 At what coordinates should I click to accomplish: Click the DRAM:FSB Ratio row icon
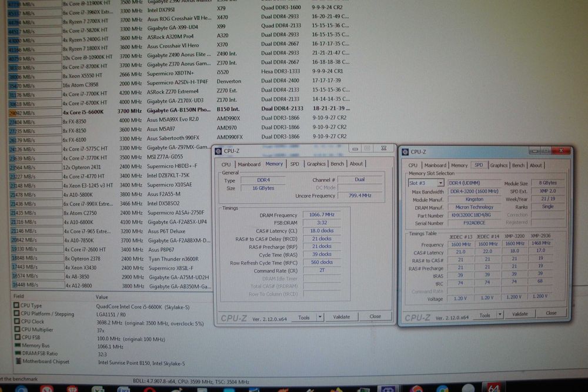[x=18, y=353]
